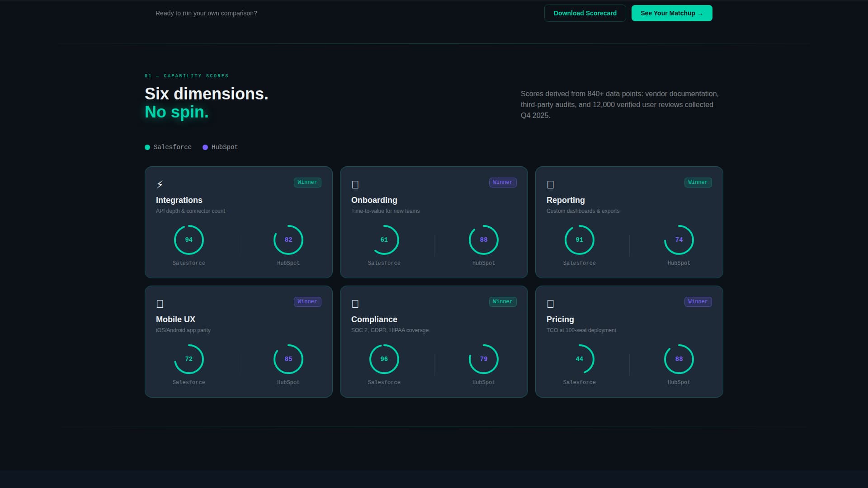This screenshot has height=488, width=868.
Task: Click Reporting Salesforce score ring 91
Action: [580, 240]
